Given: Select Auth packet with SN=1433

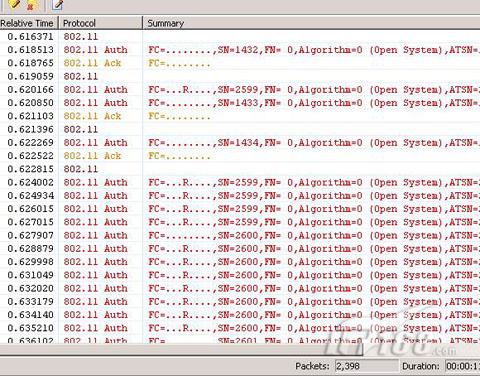Looking at the screenshot, I should [240, 103].
